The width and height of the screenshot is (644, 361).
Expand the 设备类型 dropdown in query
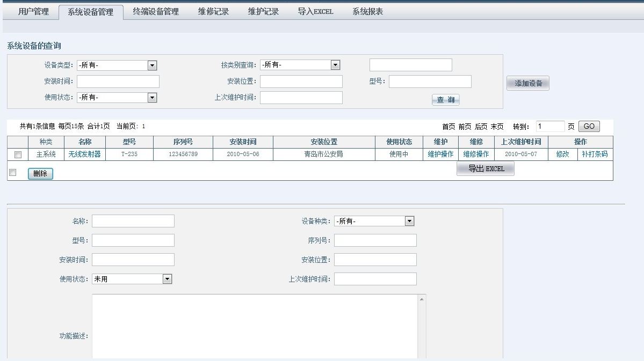(x=152, y=65)
